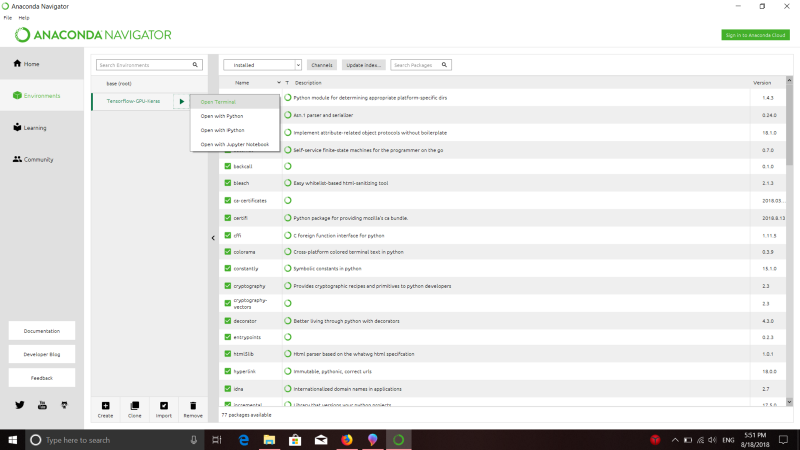The image size is (800, 450).
Task: Click the Windows search box
Action: tap(115, 440)
